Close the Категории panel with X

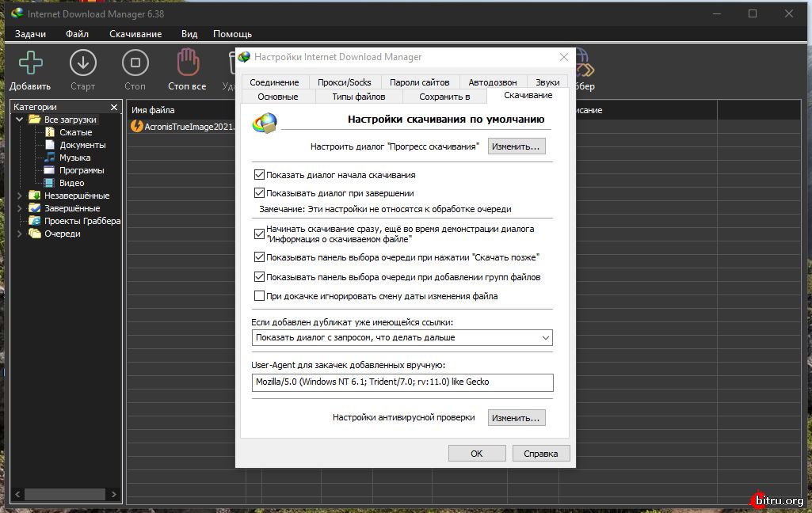coord(114,107)
